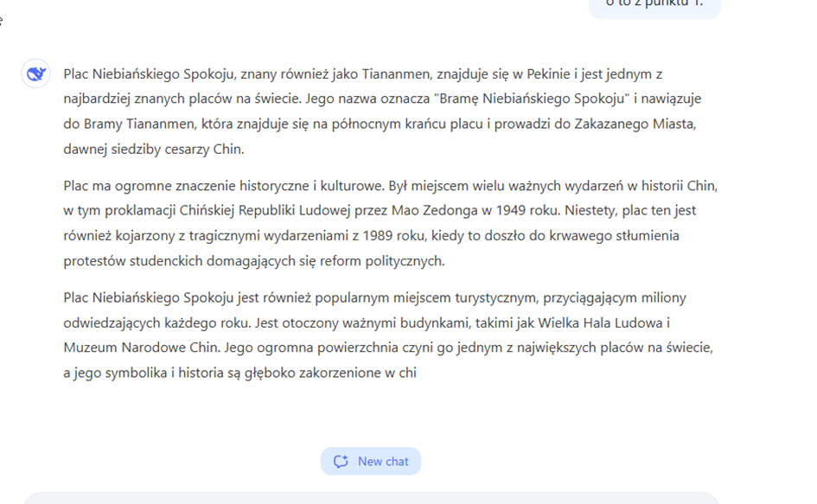Image resolution: width=817 pixels, height=504 pixels.
Task: Click the DeepSeek whale avatar icon
Action: tap(35, 74)
